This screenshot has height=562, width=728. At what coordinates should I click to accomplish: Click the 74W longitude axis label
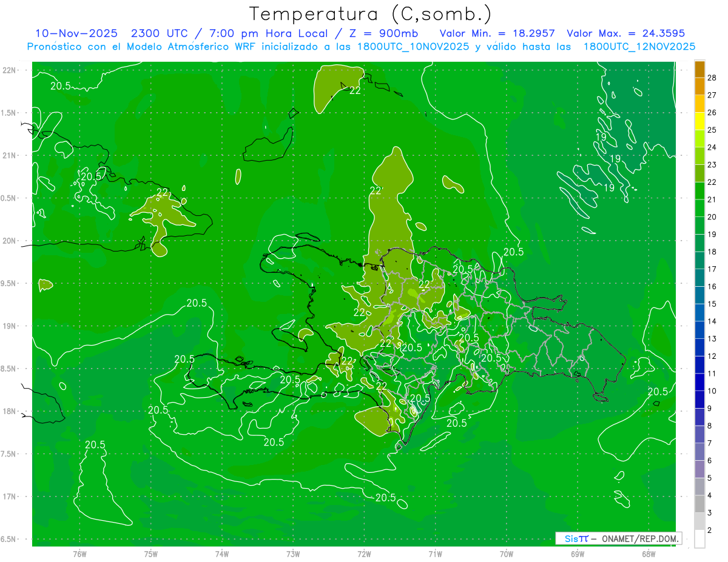[x=222, y=554]
